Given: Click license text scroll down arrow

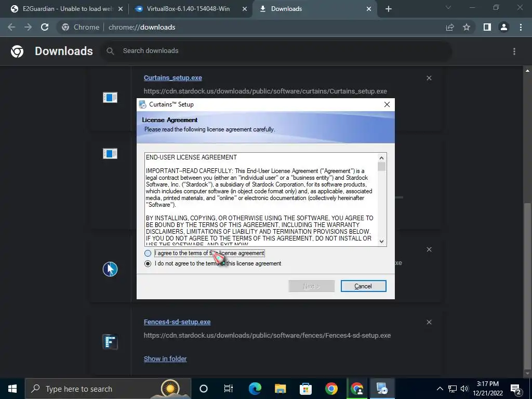Looking at the screenshot, I should (x=381, y=241).
